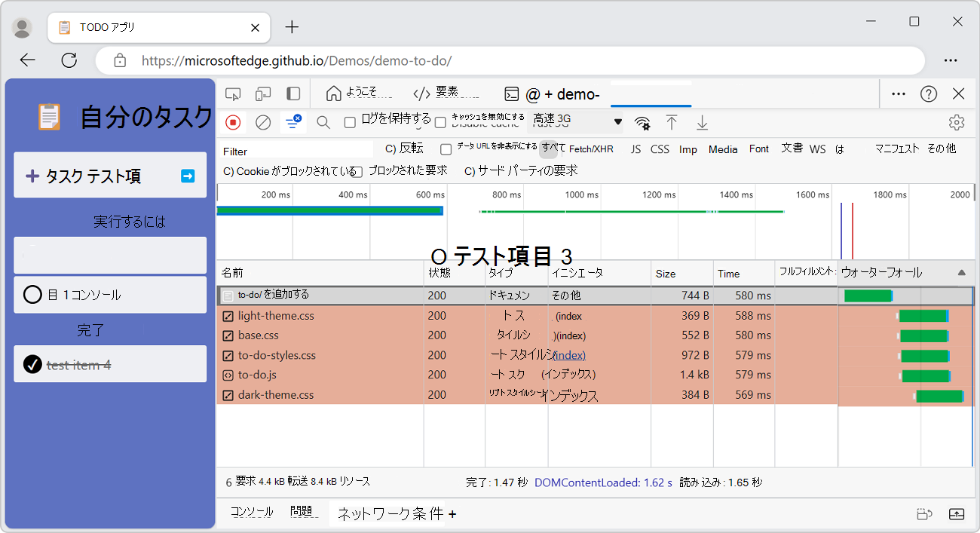Toggle hide data URLs checkbox
980x533 pixels.
click(x=446, y=149)
